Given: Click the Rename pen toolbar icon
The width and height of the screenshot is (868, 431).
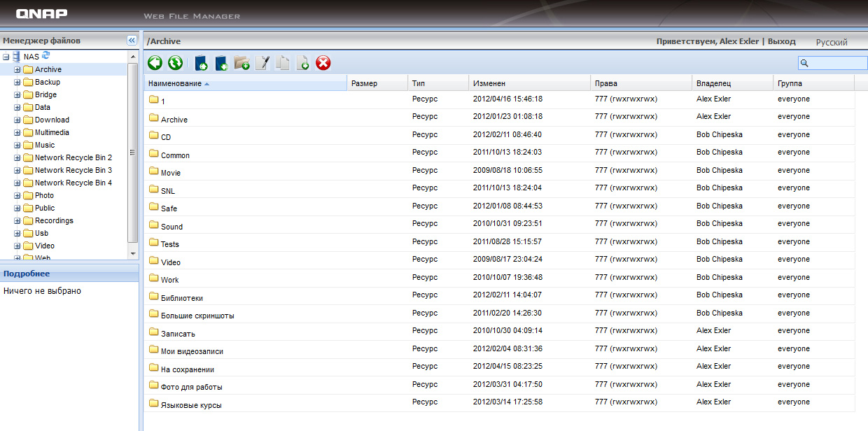Looking at the screenshot, I should 262,63.
